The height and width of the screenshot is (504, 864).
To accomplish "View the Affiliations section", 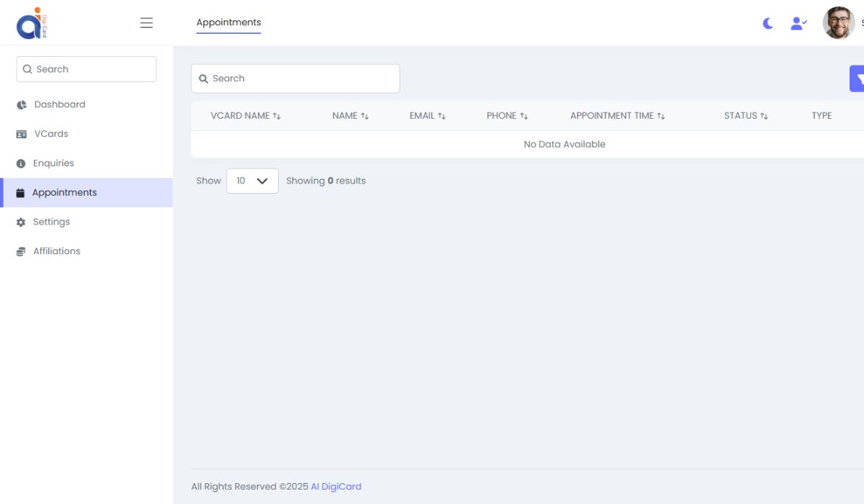I will click(56, 251).
